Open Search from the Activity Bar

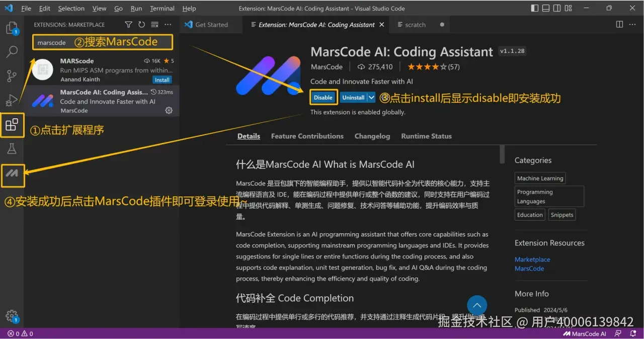point(13,51)
